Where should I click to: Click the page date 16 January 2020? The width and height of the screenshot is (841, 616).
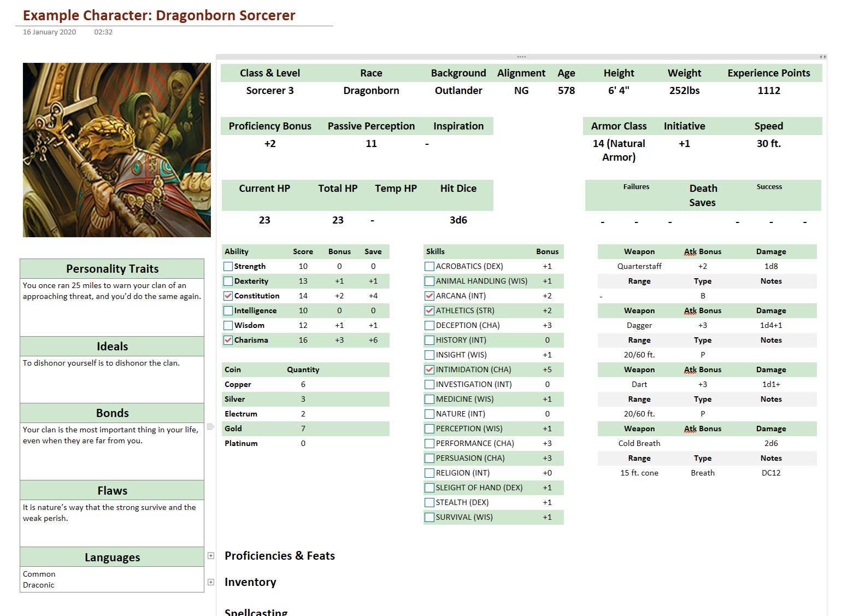[x=49, y=32]
